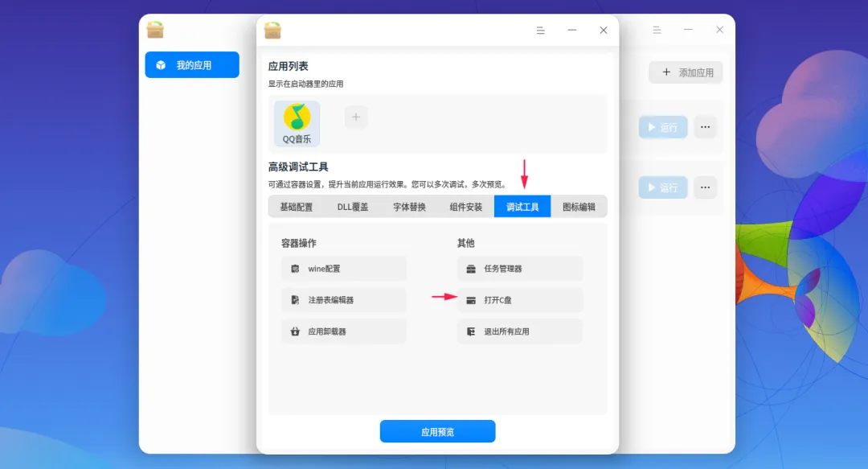Click 打开C盘 to open C drive
This screenshot has width=868, height=469.
point(520,300)
